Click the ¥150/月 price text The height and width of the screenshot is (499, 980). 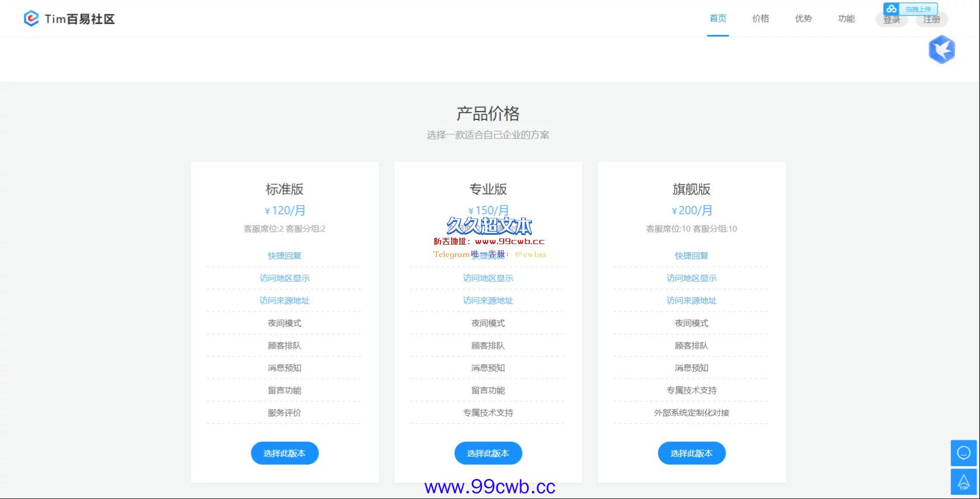click(488, 210)
